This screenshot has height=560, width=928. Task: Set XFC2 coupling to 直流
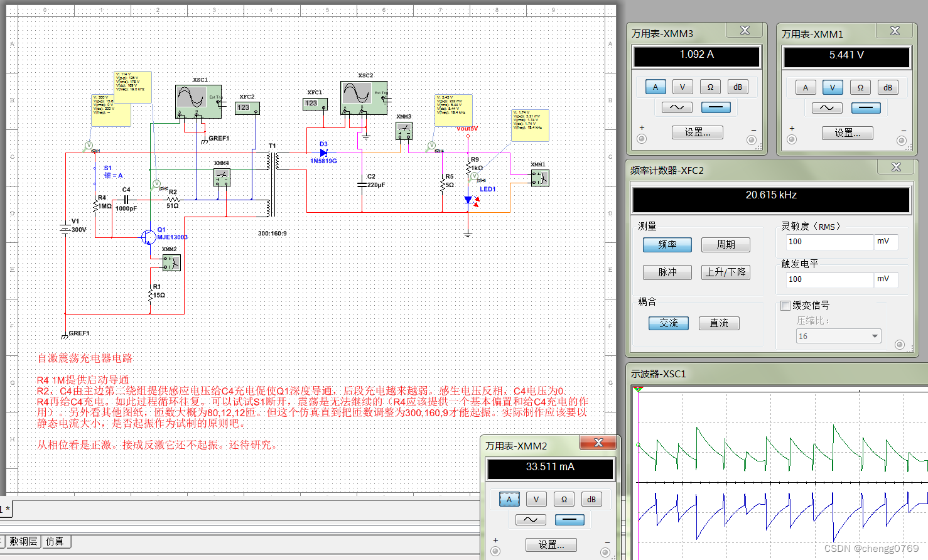point(719,323)
